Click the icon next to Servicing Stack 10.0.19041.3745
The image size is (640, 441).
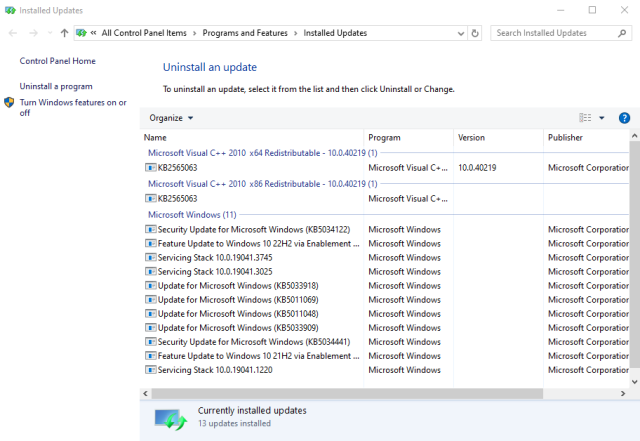point(151,258)
